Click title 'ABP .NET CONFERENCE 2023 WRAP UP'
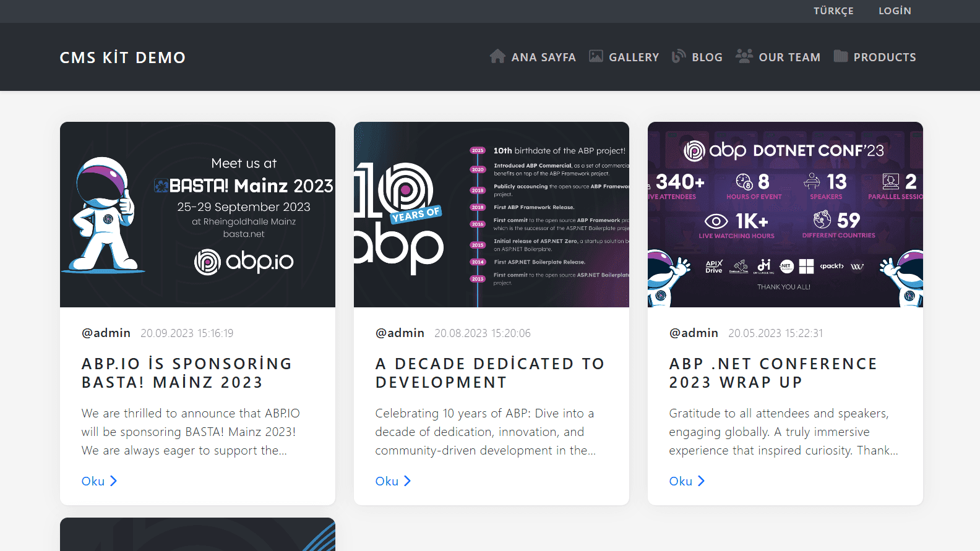 [x=773, y=373]
